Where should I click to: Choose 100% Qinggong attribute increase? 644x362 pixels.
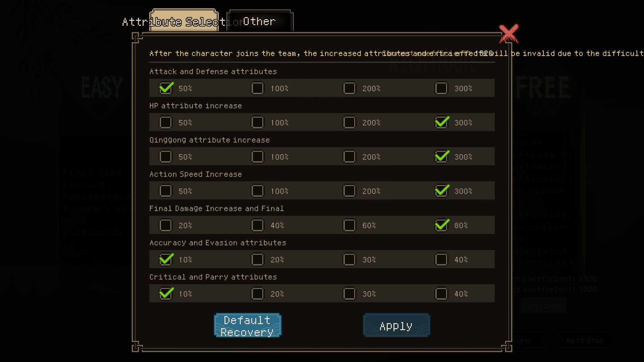[x=258, y=157]
